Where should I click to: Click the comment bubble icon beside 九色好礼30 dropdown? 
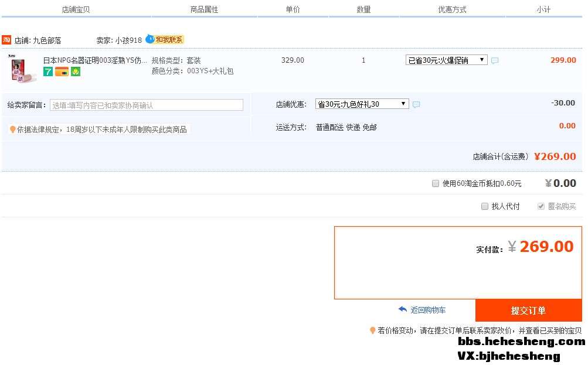pos(416,104)
